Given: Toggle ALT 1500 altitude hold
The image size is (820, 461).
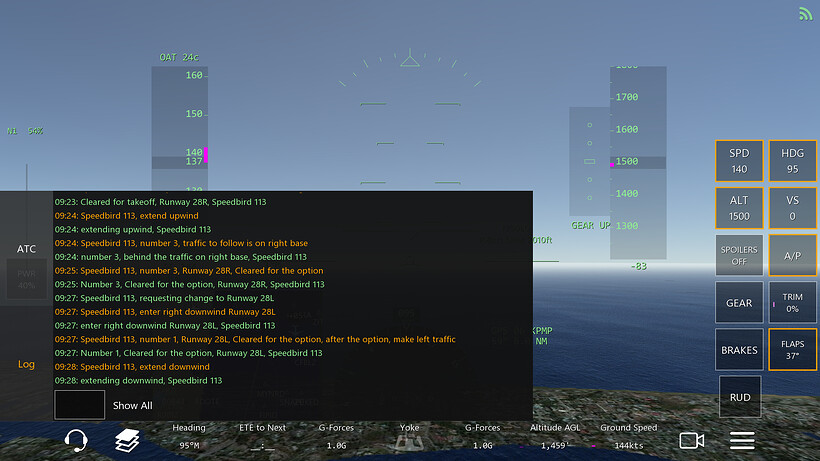Looking at the screenshot, I should point(739,208).
